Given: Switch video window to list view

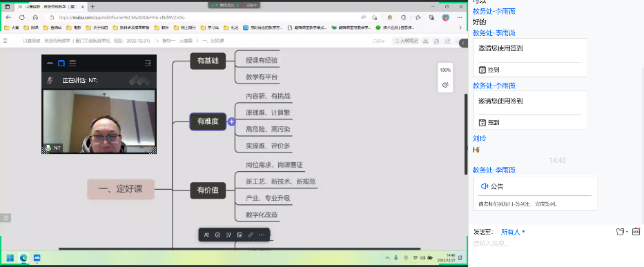Looking at the screenshot, I should coord(72,63).
